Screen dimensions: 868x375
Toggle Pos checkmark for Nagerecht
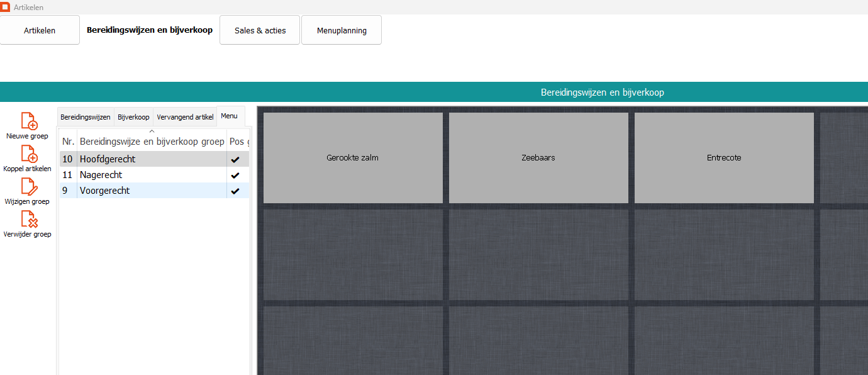point(235,176)
